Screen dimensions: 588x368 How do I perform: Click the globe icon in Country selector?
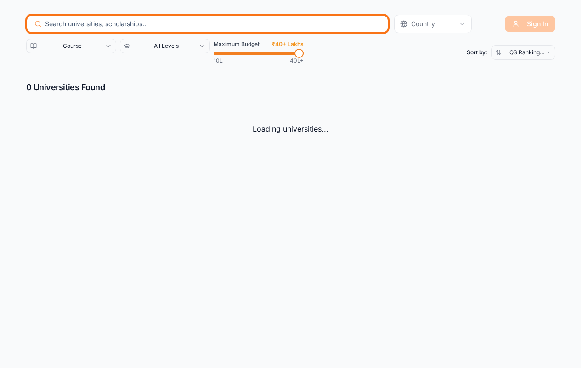point(404,24)
